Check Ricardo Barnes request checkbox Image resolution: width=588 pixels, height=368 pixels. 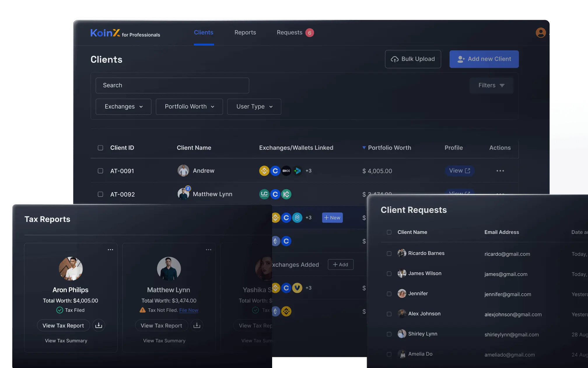coord(389,254)
